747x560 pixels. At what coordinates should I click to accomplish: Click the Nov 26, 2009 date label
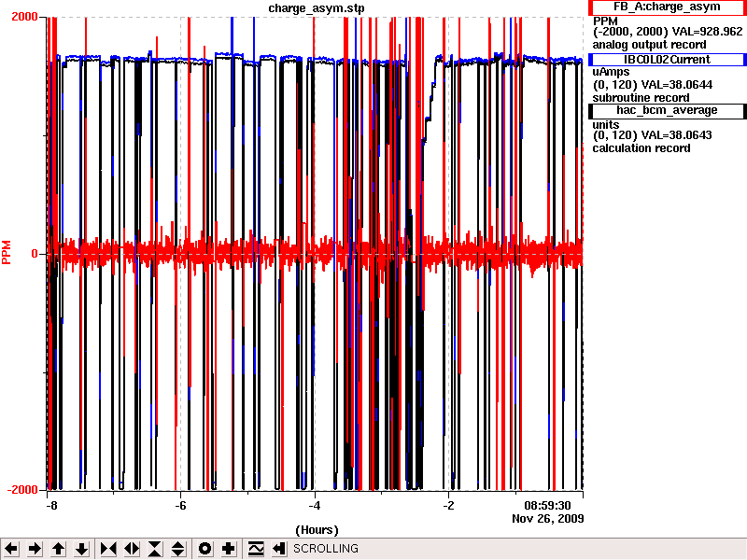coord(548,519)
